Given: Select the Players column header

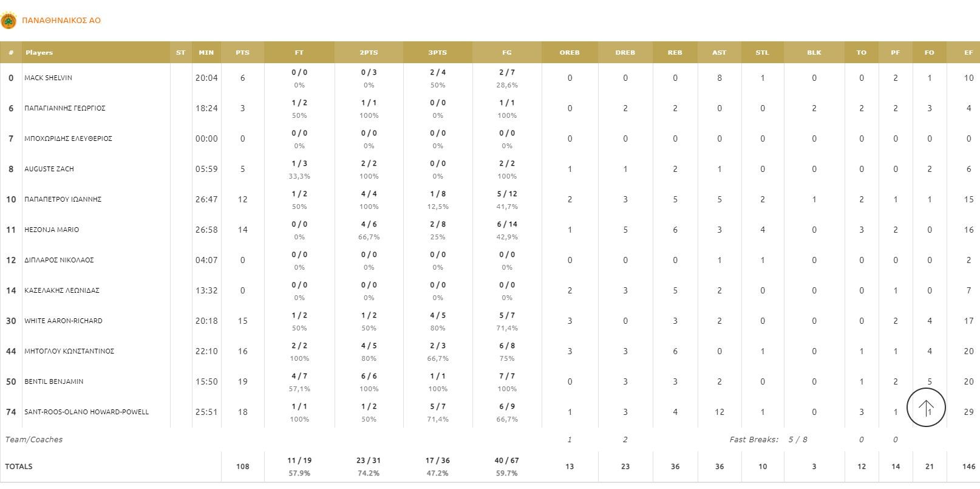Looking at the screenshot, I should pyautogui.click(x=39, y=53).
